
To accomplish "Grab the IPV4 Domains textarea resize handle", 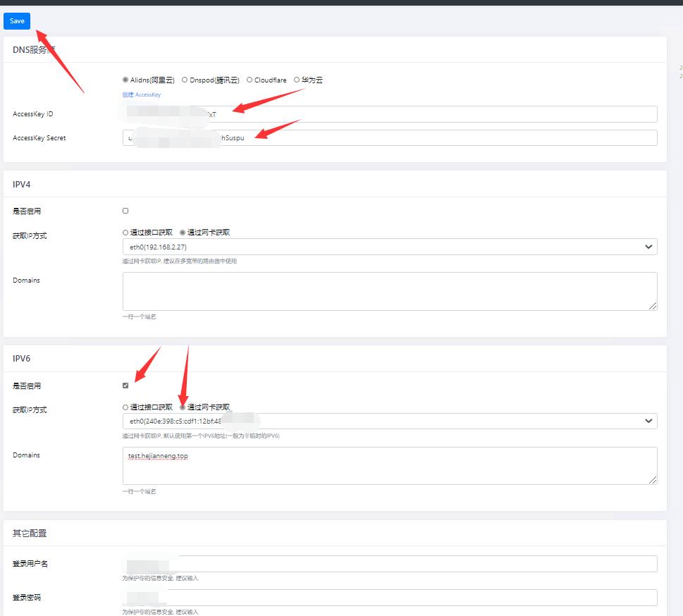I will 653,306.
